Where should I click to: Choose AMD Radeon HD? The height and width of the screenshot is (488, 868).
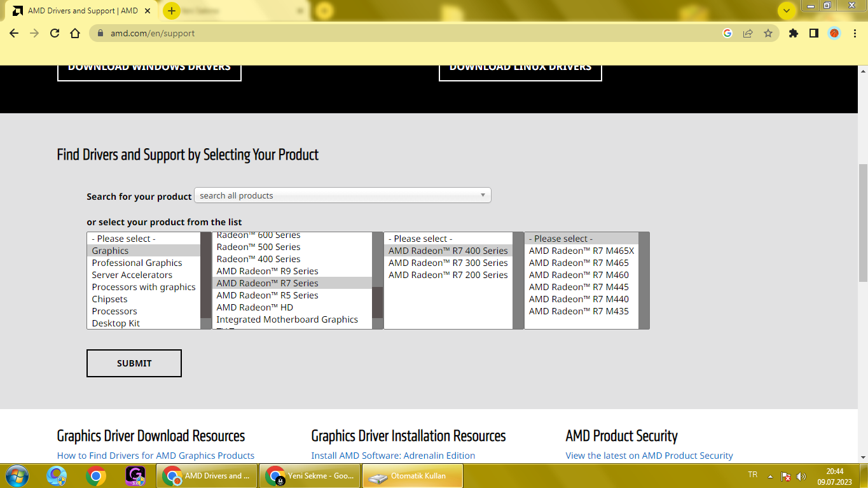click(x=292, y=307)
